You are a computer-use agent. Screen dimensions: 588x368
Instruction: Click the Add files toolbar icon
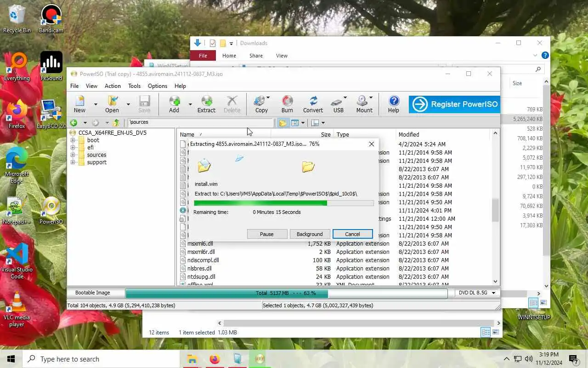click(x=174, y=104)
